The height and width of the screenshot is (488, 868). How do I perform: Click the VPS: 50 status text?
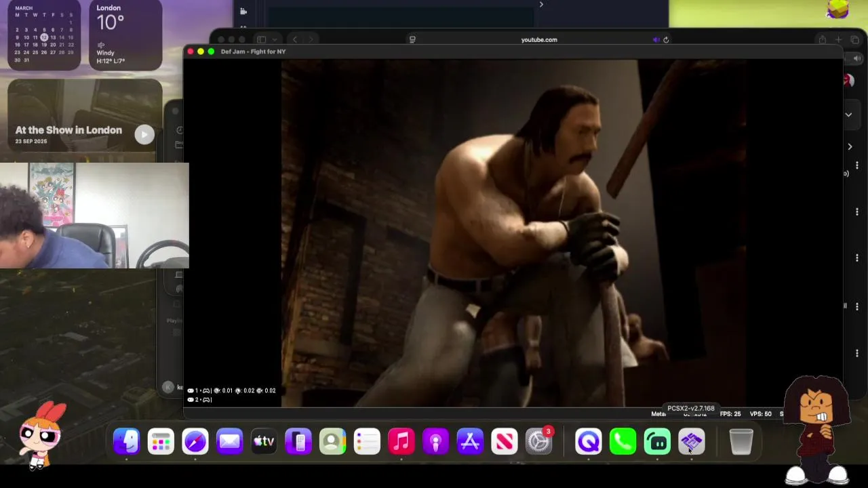(x=760, y=414)
